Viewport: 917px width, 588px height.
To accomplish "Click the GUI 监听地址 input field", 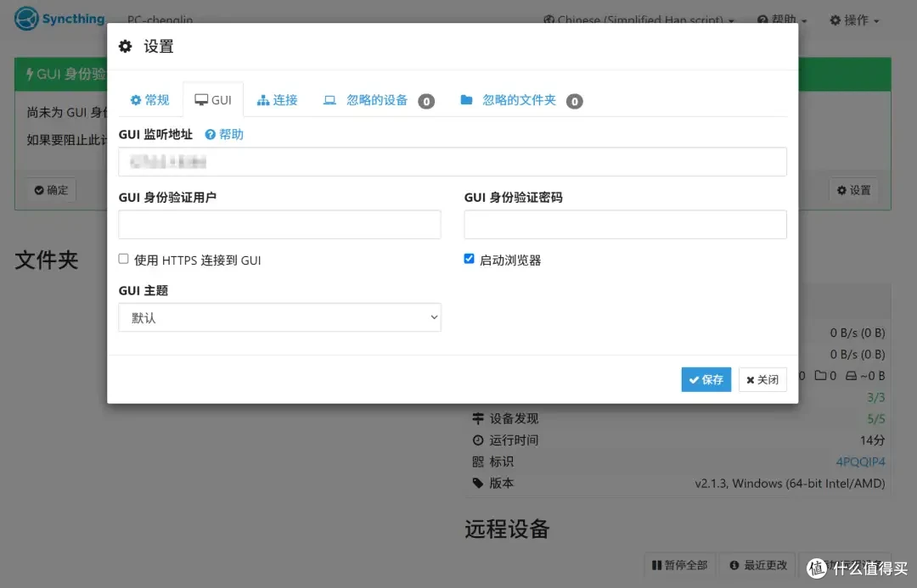I will tap(452, 161).
